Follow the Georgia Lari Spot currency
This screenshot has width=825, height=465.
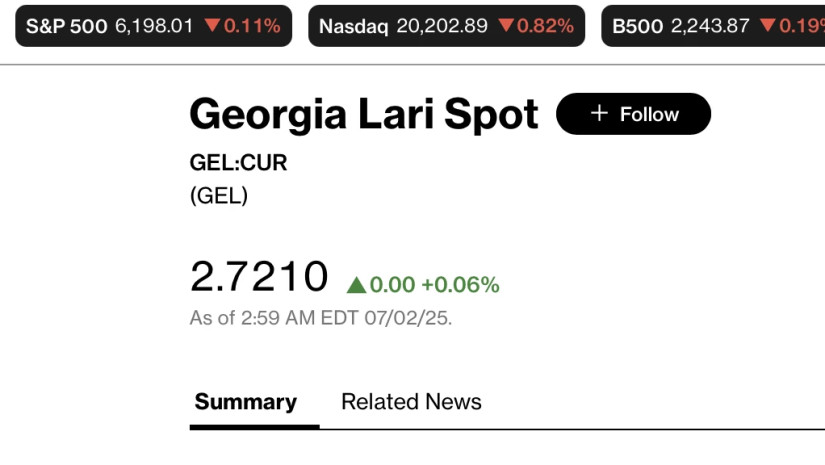click(633, 114)
